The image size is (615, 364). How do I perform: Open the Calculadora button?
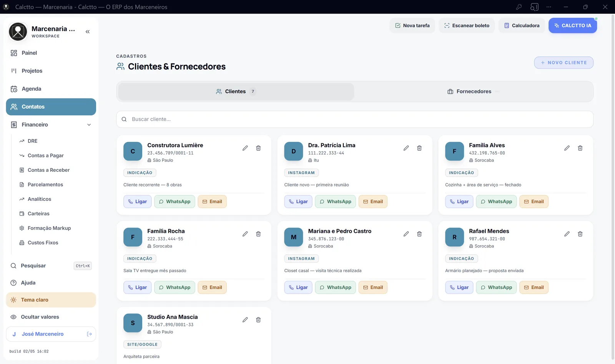coord(522,25)
